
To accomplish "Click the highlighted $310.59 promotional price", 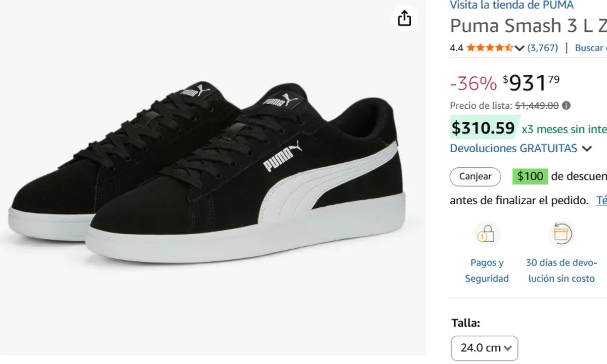I will click(483, 128).
